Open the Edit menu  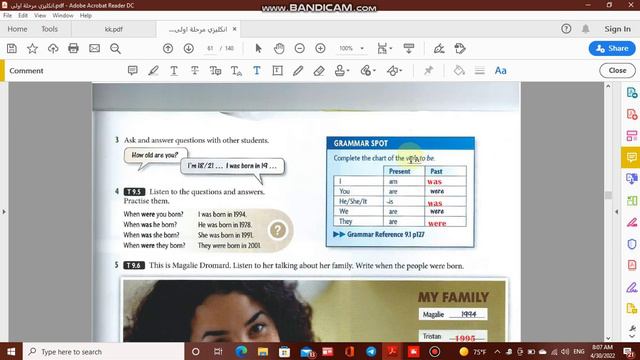click(x=23, y=16)
